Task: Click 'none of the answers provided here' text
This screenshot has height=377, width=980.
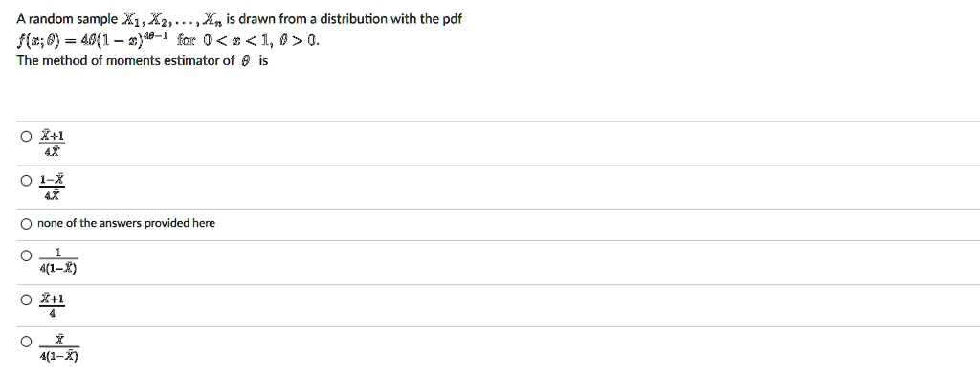Action: 126,223
